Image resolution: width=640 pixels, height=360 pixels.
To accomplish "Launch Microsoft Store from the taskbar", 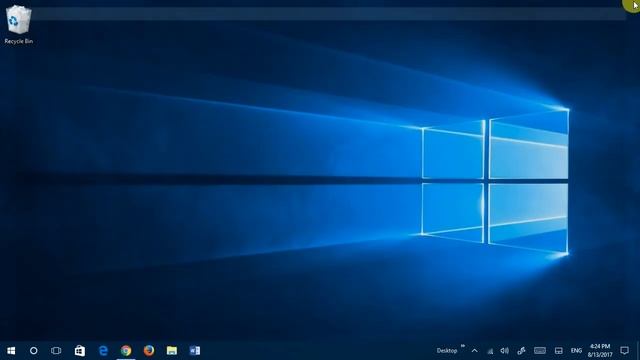I will (80, 351).
